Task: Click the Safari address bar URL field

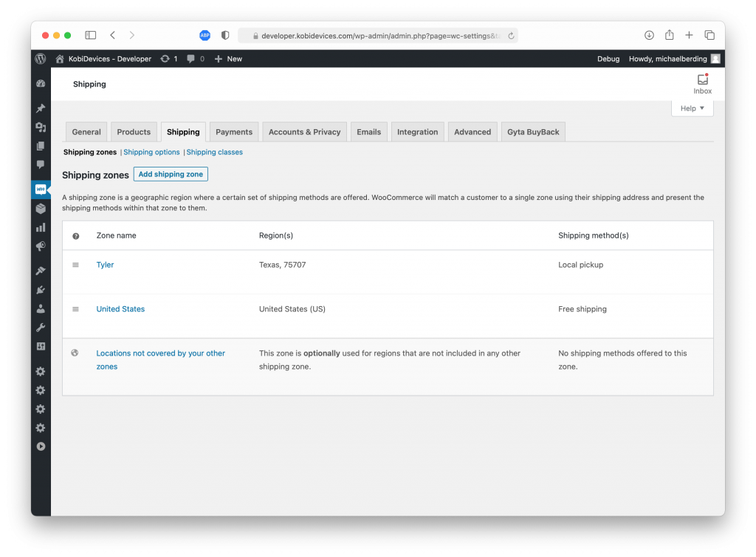Action: (x=379, y=35)
